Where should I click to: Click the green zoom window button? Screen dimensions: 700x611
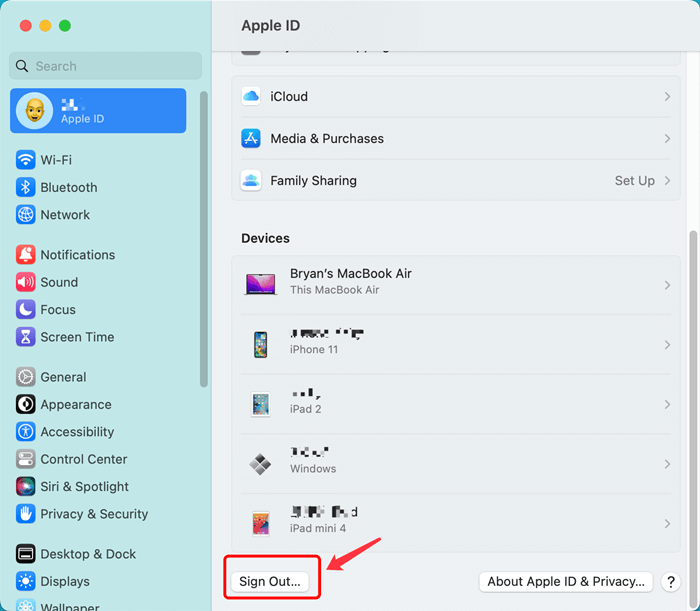click(x=65, y=25)
